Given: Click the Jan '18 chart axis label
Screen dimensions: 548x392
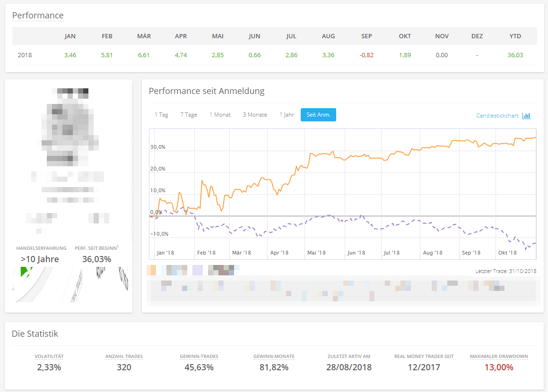Looking at the screenshot, I should click(x=165, y=253).
